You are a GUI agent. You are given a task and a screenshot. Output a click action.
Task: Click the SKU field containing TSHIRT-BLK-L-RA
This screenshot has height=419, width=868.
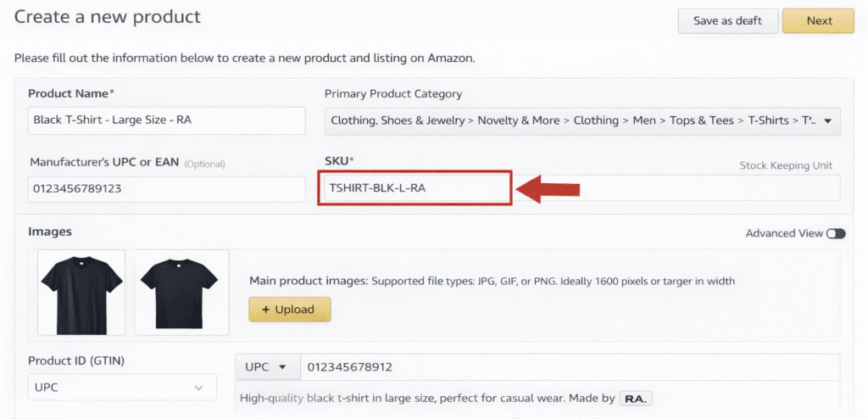click(415, 188)
